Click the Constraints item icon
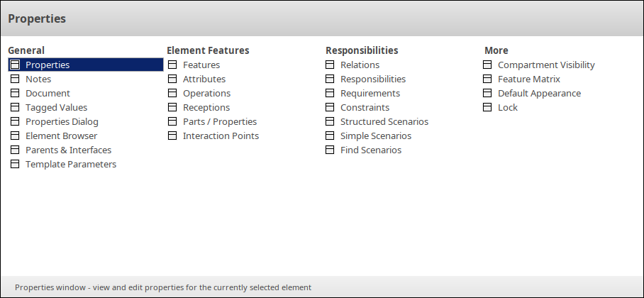The image size is (644, 298). pos(330,107)
